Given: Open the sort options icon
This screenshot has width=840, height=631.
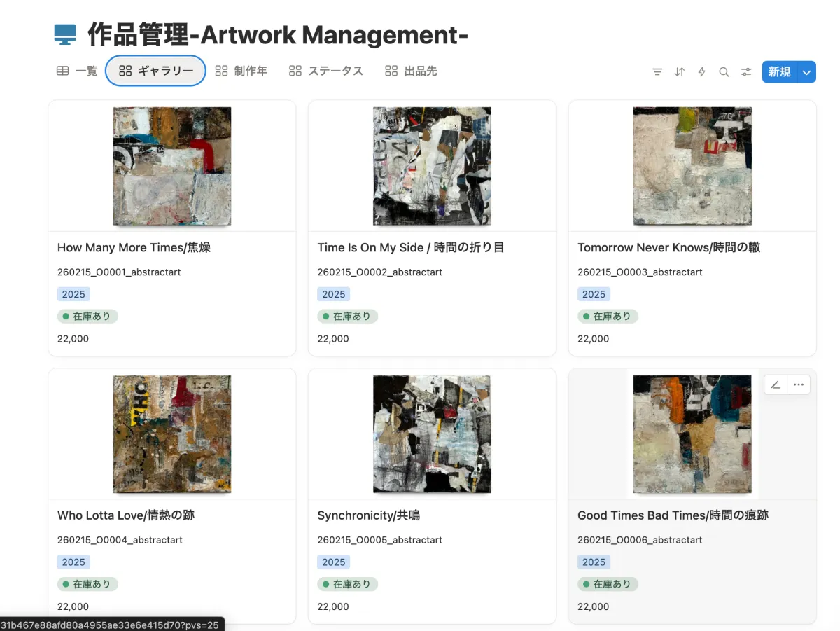Looking at the screenshot, I should click(x=679, y=71).
